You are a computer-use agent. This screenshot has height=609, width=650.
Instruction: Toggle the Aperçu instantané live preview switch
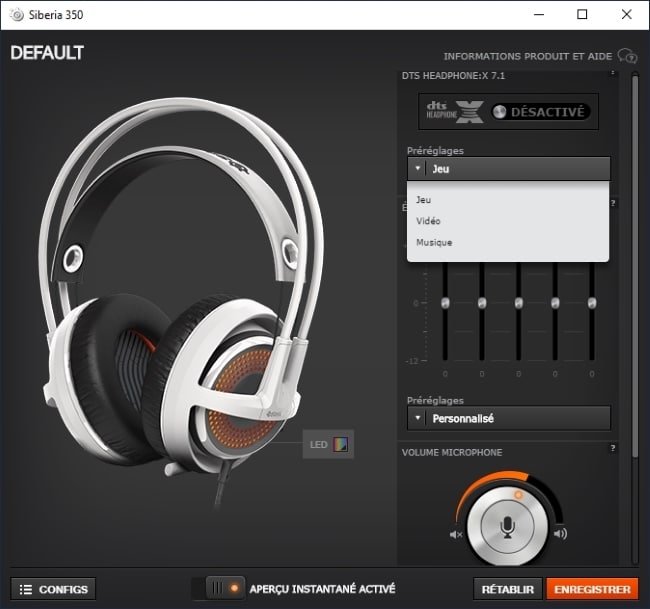tap(218, 588)
